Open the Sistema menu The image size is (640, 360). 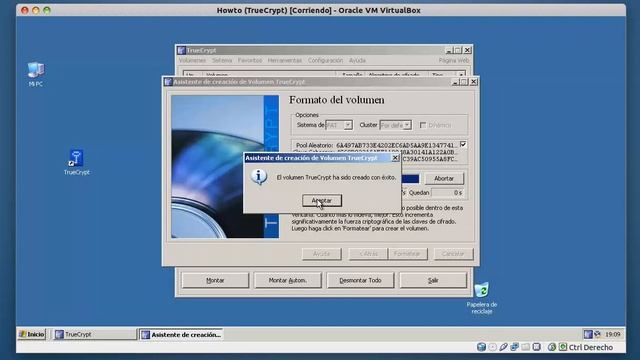tap(222, 60)
